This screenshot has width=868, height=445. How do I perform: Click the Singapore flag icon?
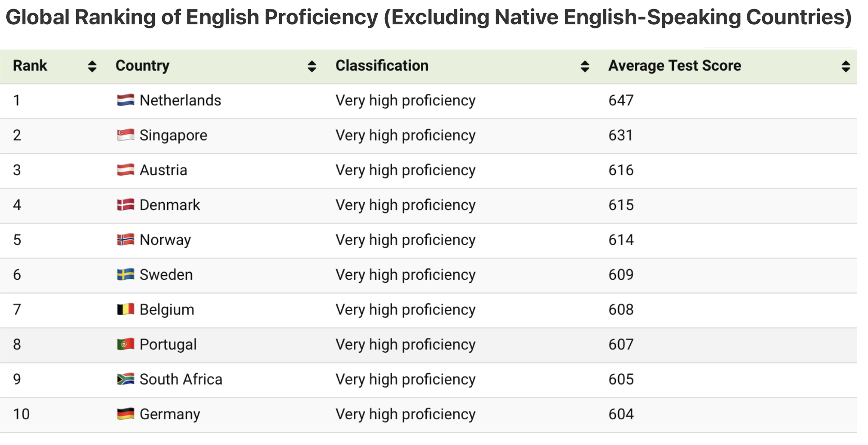pyautogui.click(x=126, y=135)
